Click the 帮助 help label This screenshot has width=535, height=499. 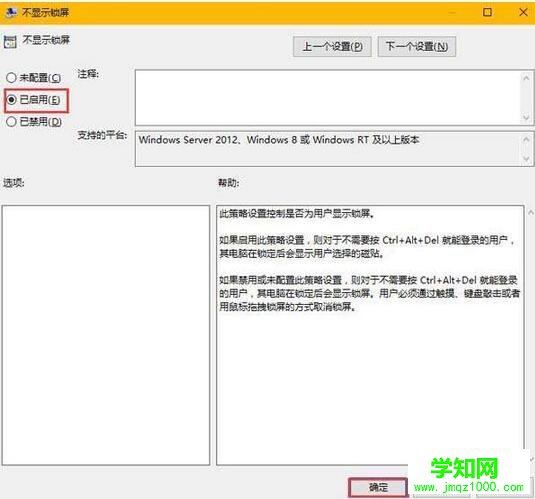(x=228, y=183)
